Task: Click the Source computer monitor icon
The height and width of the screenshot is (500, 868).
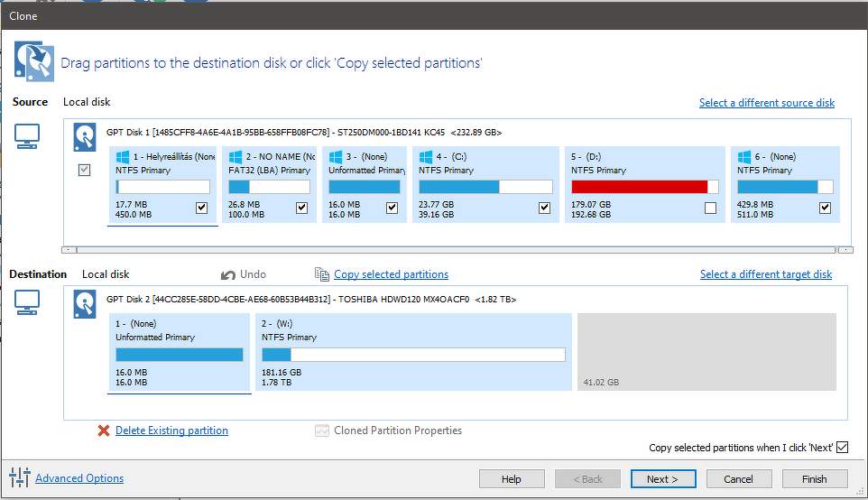Action: (x=28, y=136)
